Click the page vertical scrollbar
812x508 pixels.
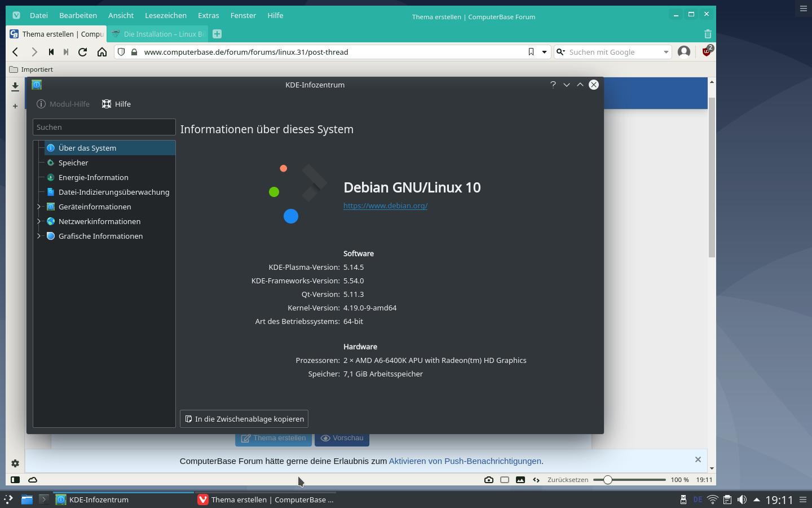[x=712, y=177]
